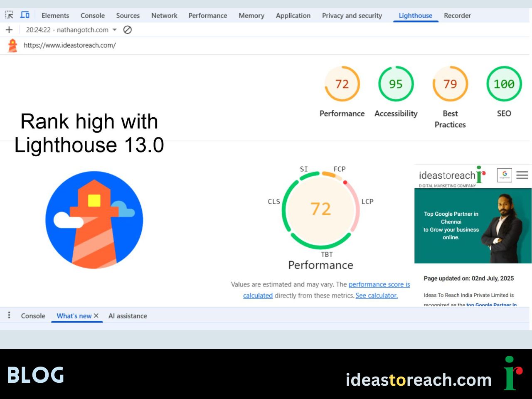Click the Google Partner badge in the preview
This screenshot has width=532, height=399.
pyautogui.click(x=504, y=175)
